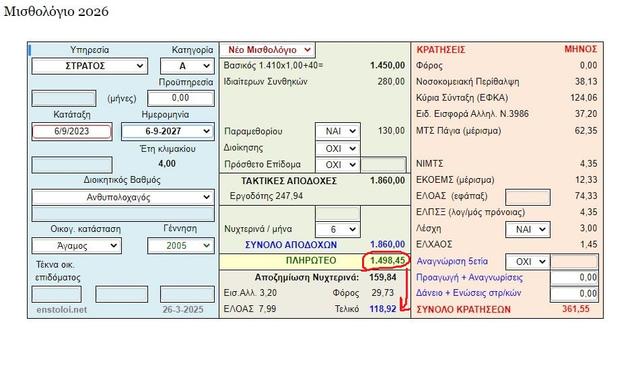Click the ΣΥΝΟΛΟ ΚΡΑΤΗΣΕΩΝ value 361,55
Screen dimensions: 640x371
[576, 309]
